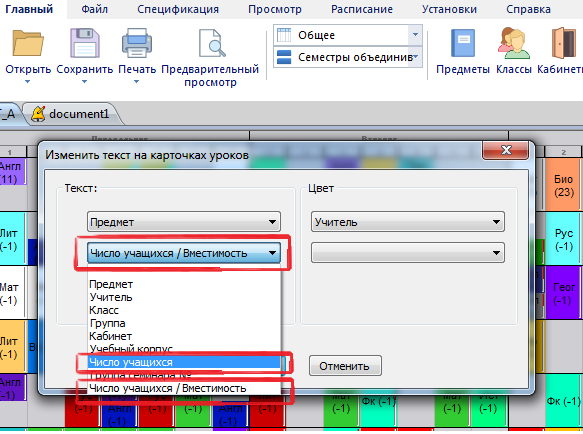Open the Спецификация menu
This screenshot has width=583, height=434.
[178, 9]
